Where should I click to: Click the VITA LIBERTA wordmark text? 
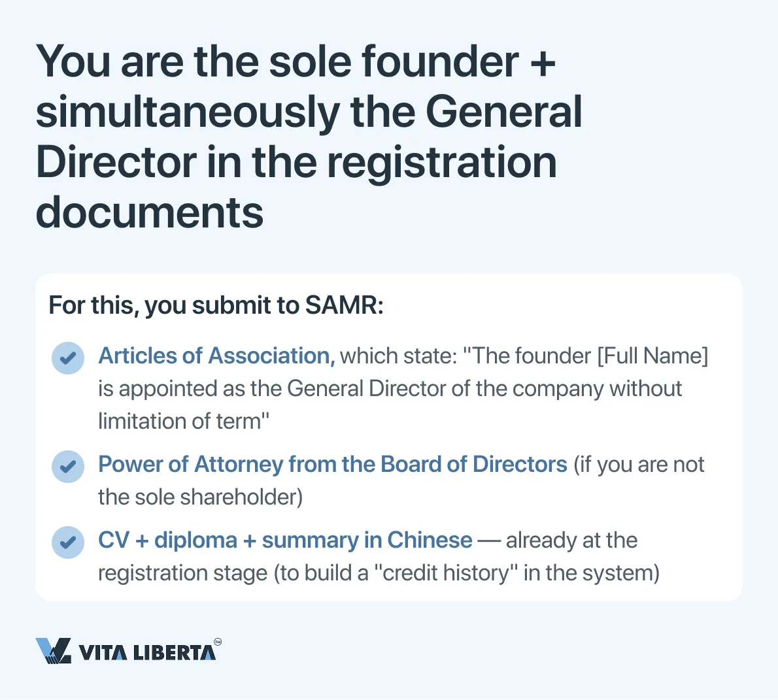(146, 652)
